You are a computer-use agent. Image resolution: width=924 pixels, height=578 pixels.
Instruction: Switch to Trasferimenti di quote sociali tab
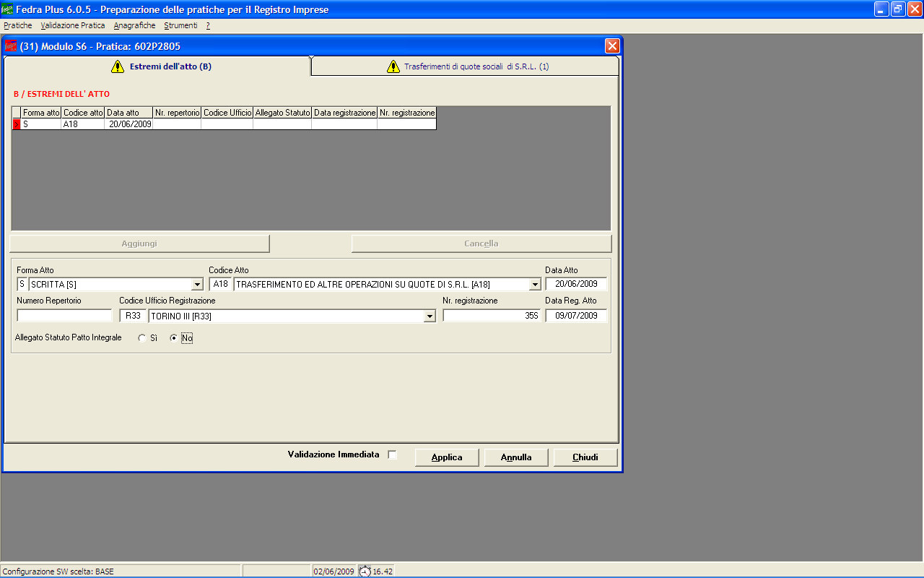click(465, 66)
